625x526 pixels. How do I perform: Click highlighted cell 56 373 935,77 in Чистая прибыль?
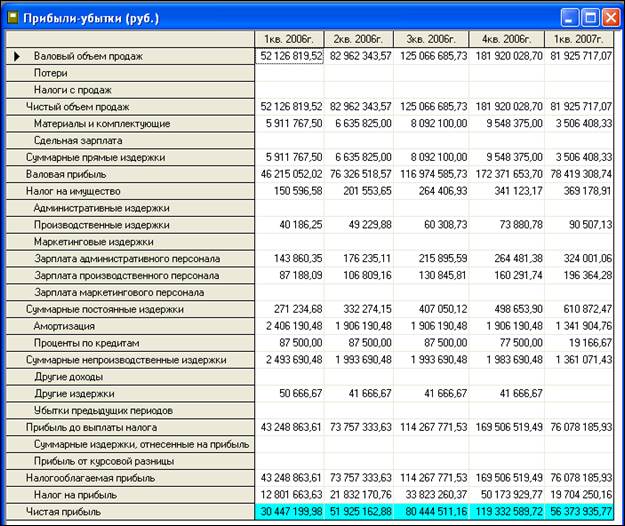pyautogui.click(x=579, y=512)
